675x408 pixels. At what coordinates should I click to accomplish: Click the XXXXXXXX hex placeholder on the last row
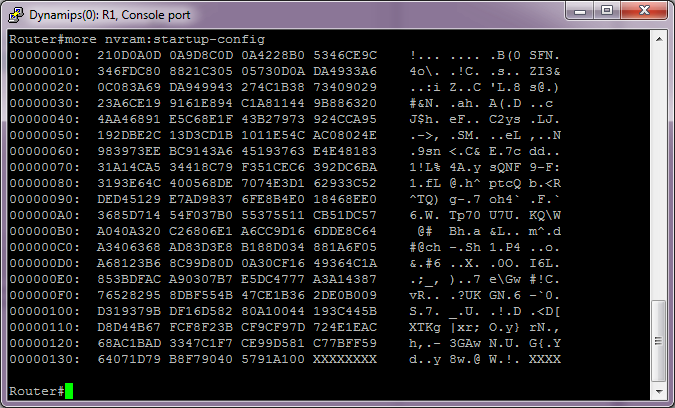[345, 359]
